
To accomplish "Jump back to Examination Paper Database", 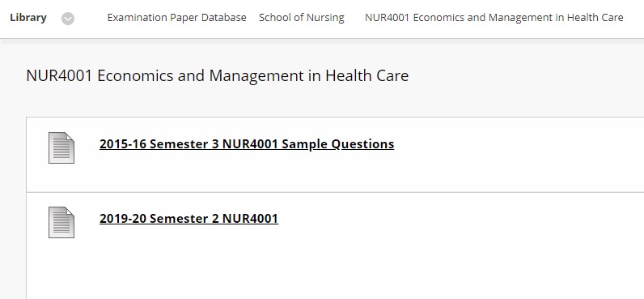I will tap(176, 18).
